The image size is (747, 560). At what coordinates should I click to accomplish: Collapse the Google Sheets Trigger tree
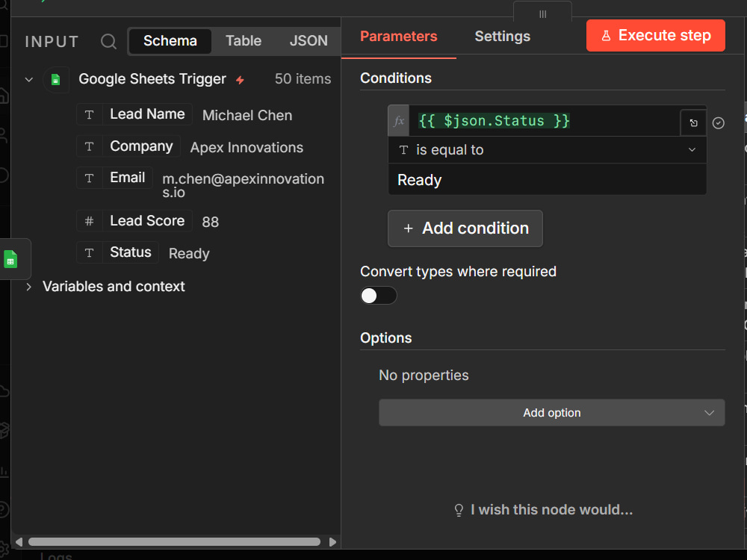[x=29, y=80]
